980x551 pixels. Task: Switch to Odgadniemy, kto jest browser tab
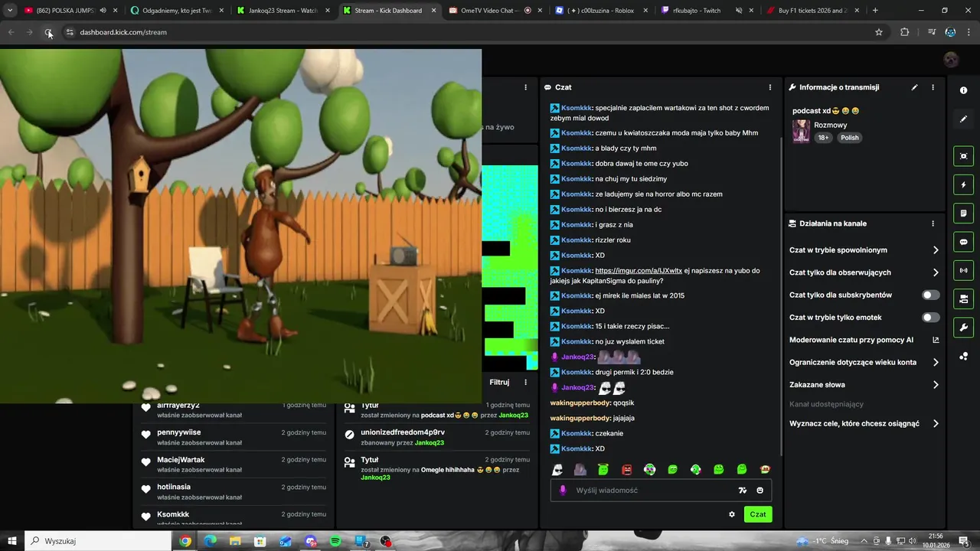click(x=176, y=11)
